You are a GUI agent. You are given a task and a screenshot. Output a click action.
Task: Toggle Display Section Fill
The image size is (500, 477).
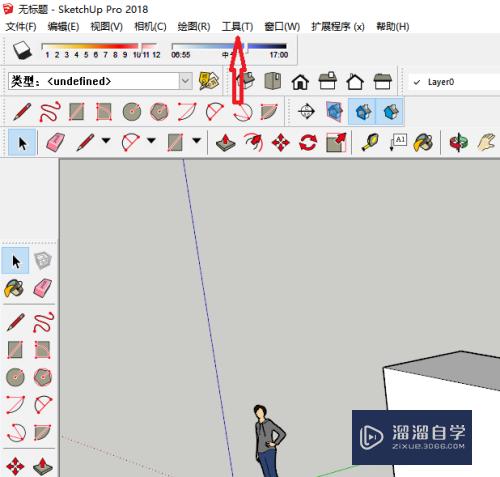tap(390, 111)
